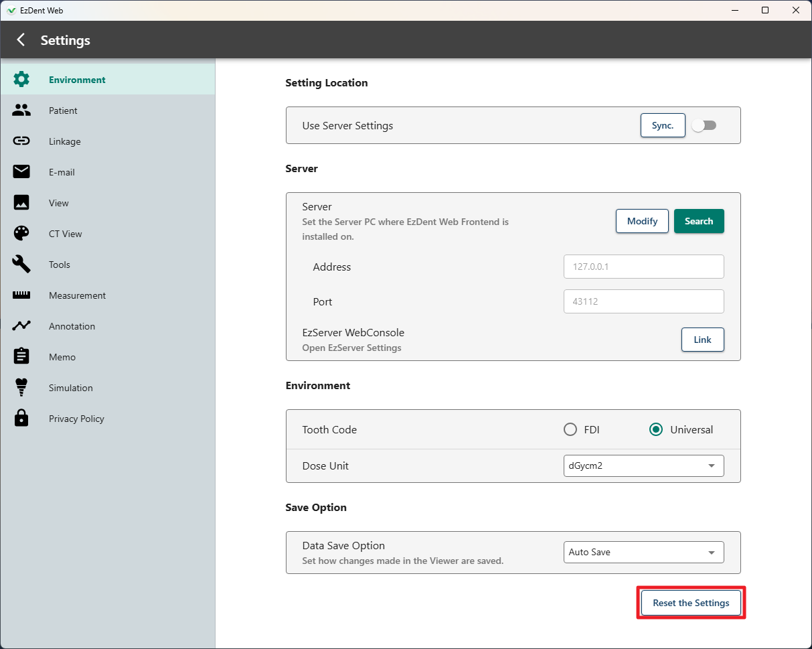Image resolution: width=812 pixels, height=649 pixels.
Task: Click the server Address input field
Action: (x=643, y=267)
